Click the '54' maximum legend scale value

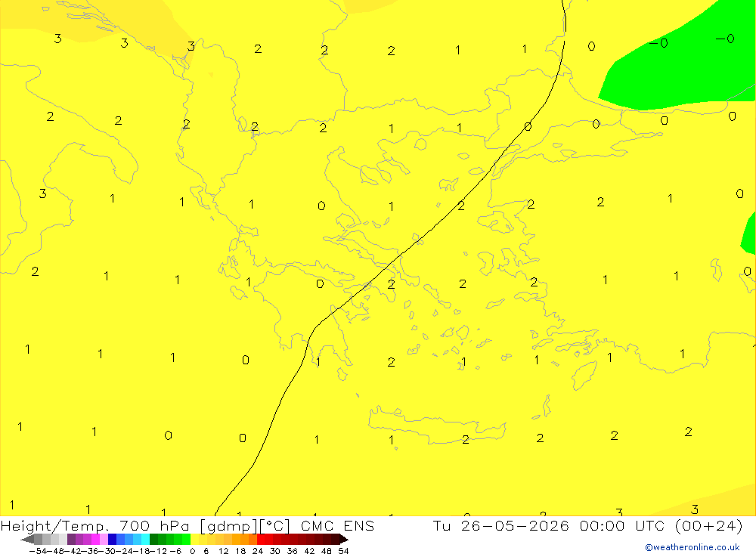[343, 551]
